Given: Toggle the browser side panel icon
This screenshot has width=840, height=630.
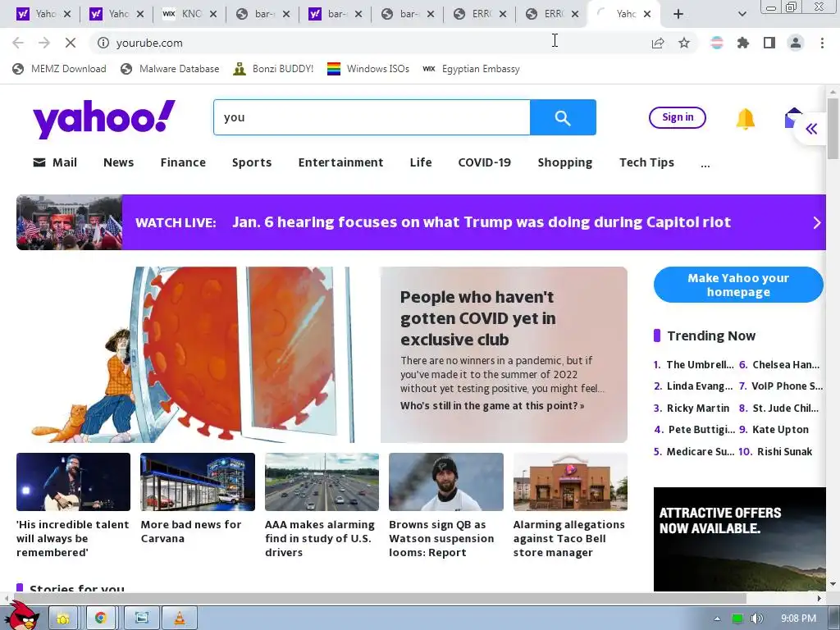Looking at the screenshot, I should 769,43.
